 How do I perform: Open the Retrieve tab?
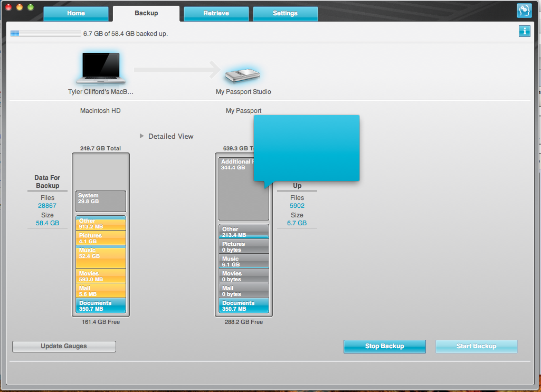click(x=216, y=13)
